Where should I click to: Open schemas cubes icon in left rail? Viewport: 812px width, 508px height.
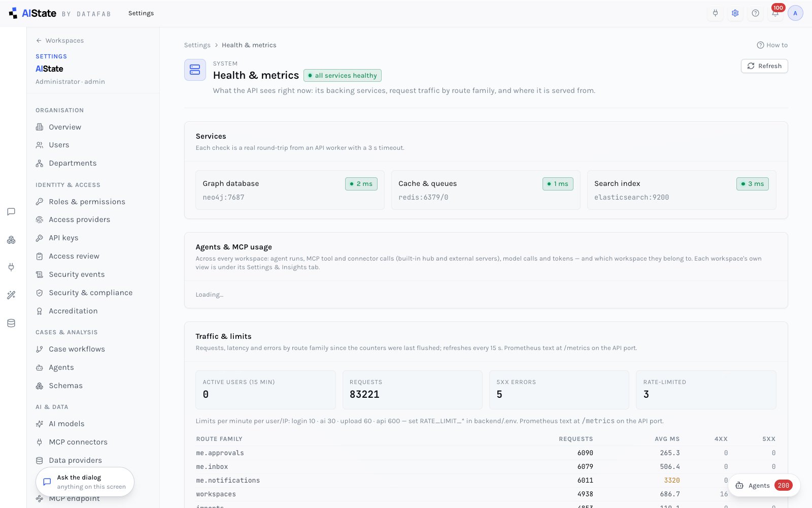(11, 240)
